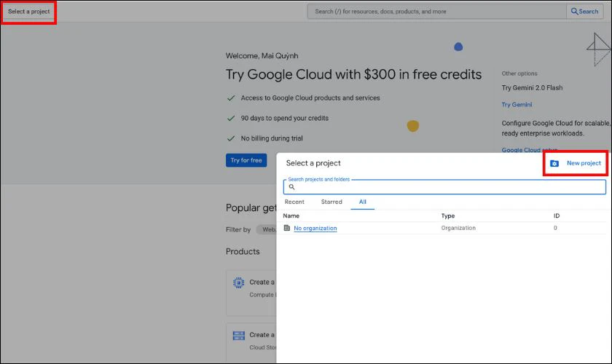Click the magnifier icon in project search
The width and height of the screenshot is (612, 364).
[291, 187]
